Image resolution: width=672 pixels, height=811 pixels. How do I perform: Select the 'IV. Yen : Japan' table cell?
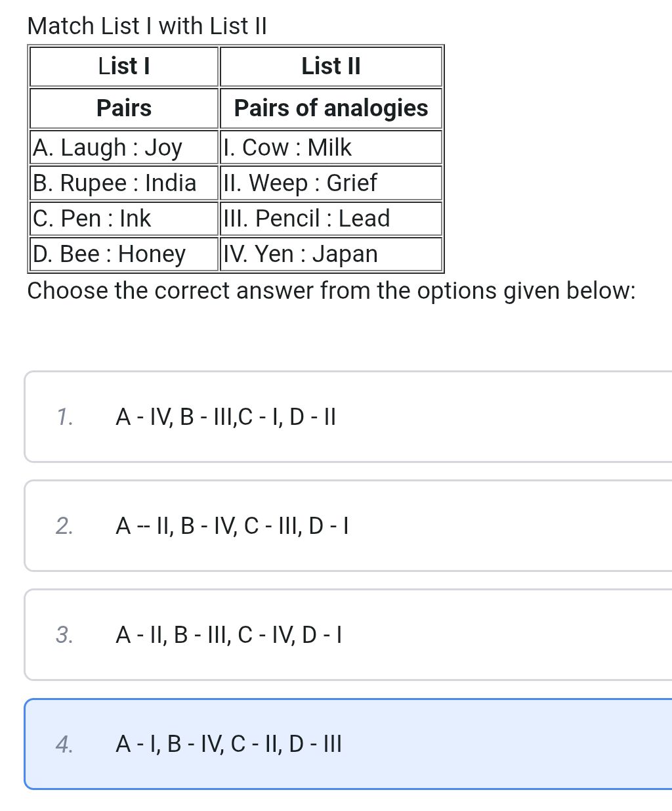[x=301, y=253]
